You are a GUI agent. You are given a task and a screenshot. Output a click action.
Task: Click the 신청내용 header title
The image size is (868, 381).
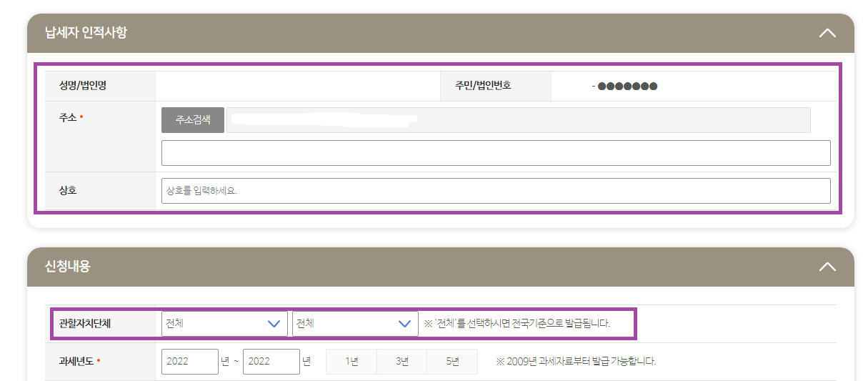pos(68,266)
